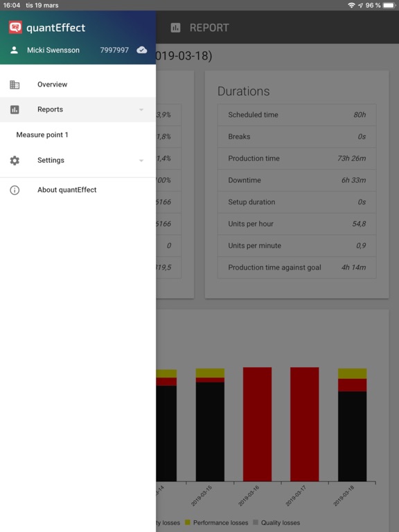The image size is (399, 532).
Task: Open Measure point 1 report
Action: click(x=78, y=135)
